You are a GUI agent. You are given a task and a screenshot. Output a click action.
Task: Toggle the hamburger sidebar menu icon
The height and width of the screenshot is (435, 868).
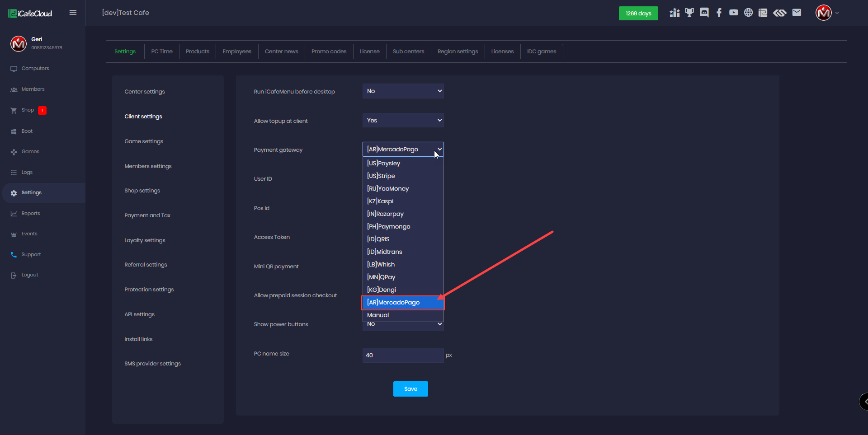[73, 13]
